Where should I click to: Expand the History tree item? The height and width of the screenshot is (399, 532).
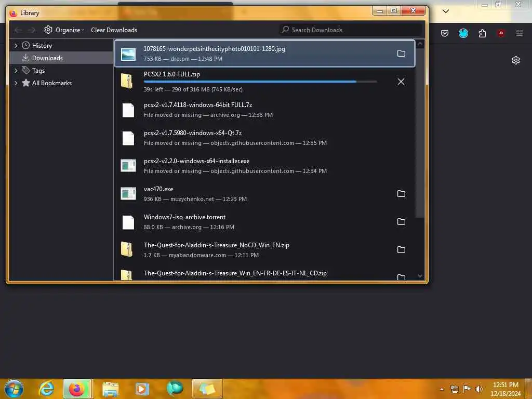16,46
